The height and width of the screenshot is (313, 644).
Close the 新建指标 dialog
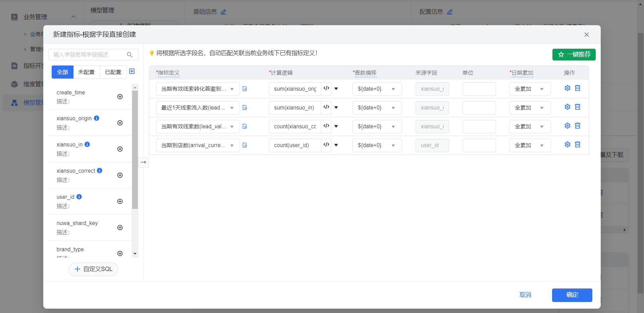[587, 35]
